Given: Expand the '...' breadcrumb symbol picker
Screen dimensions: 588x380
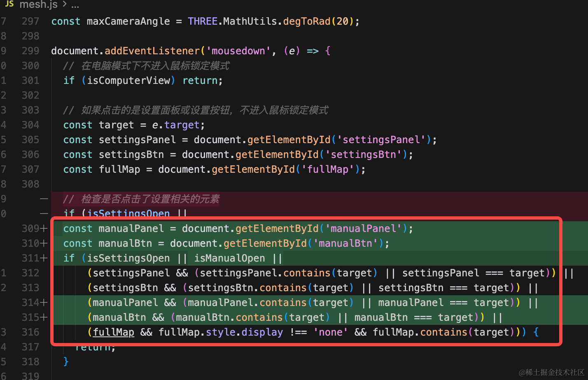Looking at the screenshot, I should pyautogui.click(x=75, y=5).
